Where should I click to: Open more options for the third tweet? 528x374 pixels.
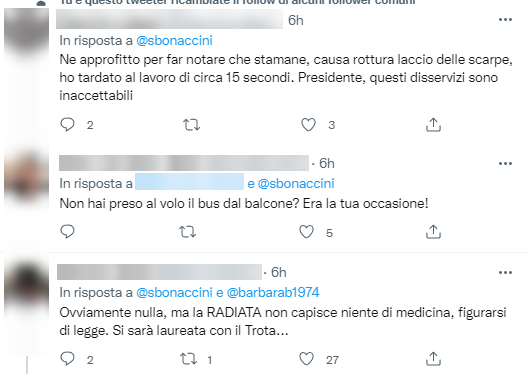point(505,272)
